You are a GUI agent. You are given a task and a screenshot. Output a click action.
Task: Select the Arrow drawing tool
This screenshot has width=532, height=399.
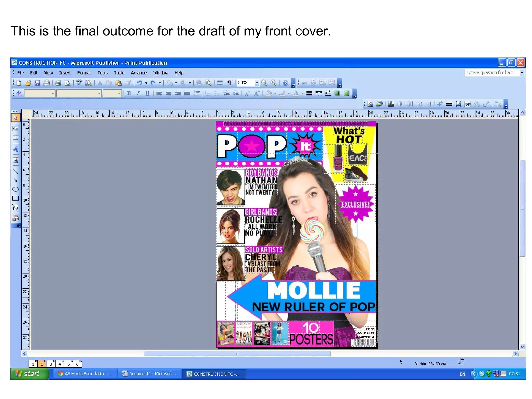tap(16, 180)
